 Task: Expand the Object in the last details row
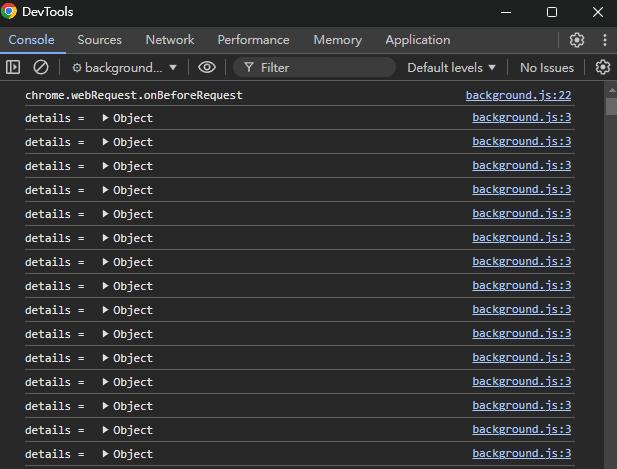click(105, 454)
